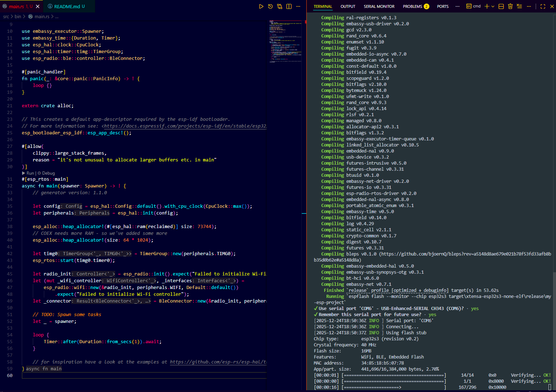Click the cmd terminal shell icon
The image size is (556, 392).
tap(469, 6)
